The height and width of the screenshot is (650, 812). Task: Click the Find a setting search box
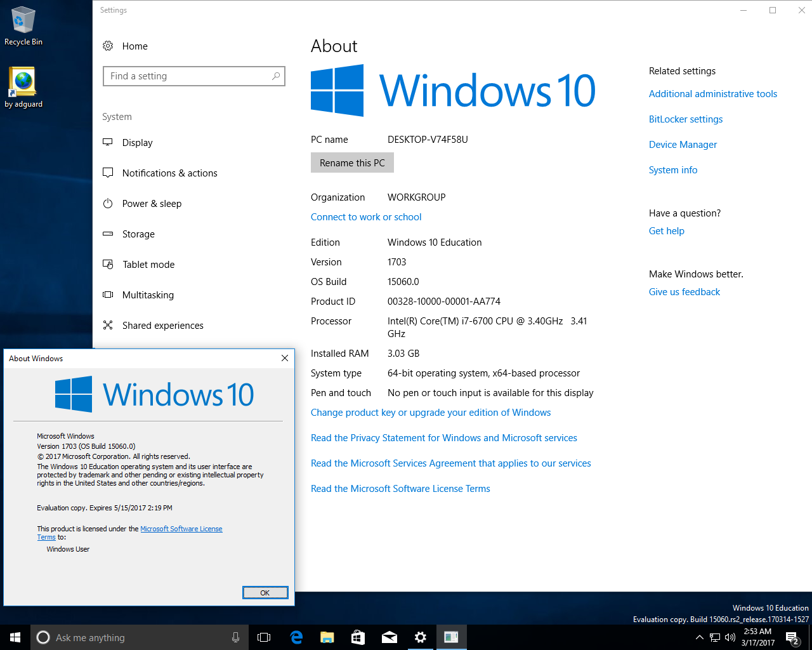pos(194,76)
